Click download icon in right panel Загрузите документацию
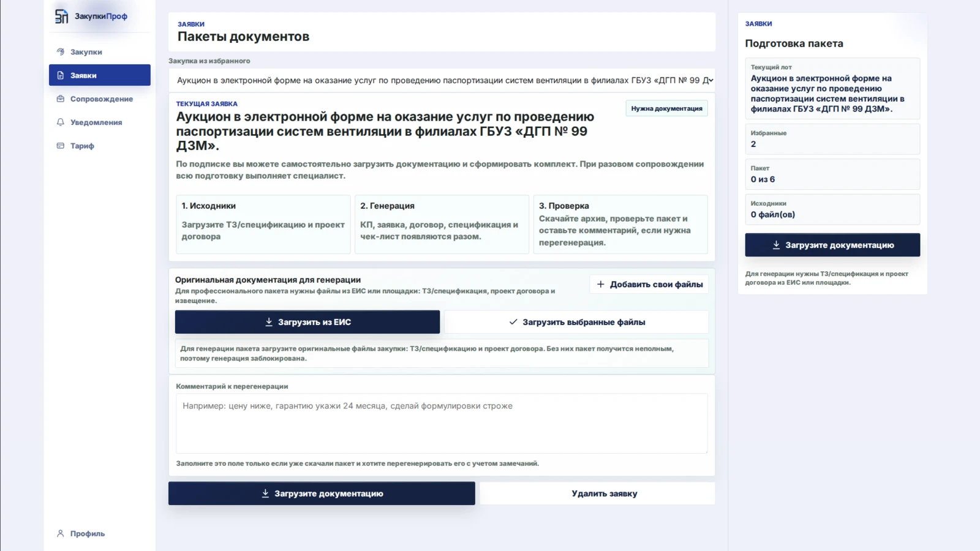This screenshot has height=551, width=980. tap(776, 245)
